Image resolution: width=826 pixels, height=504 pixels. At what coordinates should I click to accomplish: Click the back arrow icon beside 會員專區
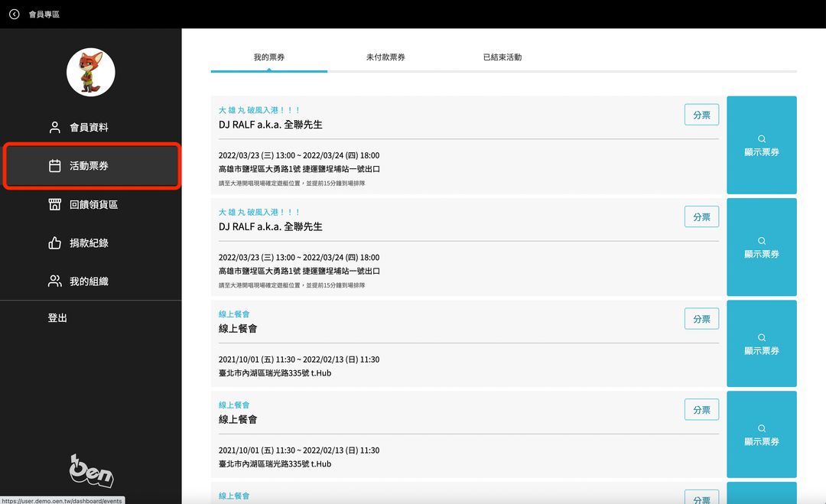coord(14,14)
